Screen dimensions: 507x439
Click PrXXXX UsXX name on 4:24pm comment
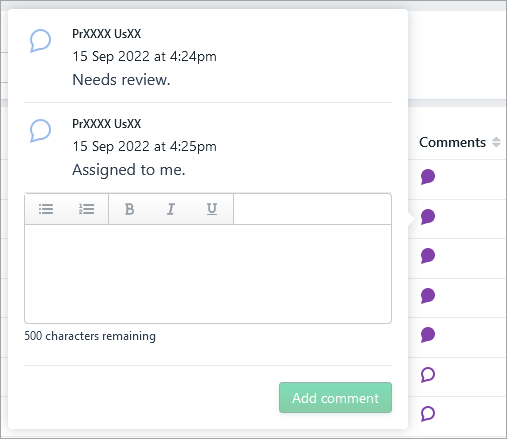pos(107,34)
